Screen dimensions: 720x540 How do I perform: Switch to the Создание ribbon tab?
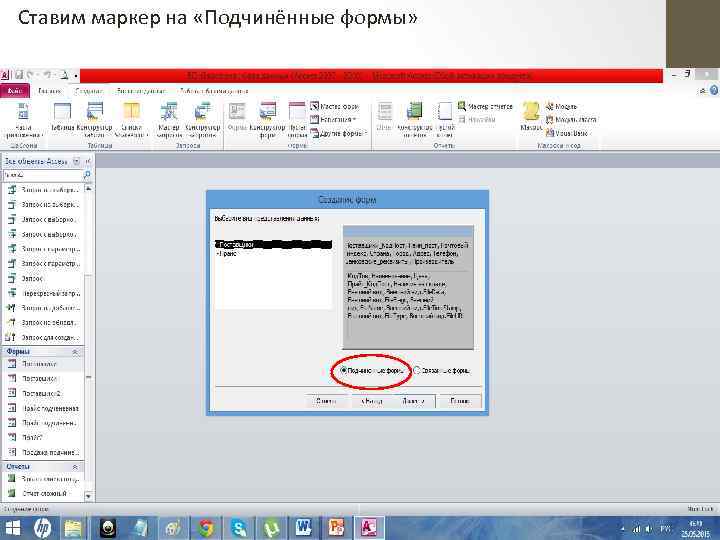coord(88,91)
